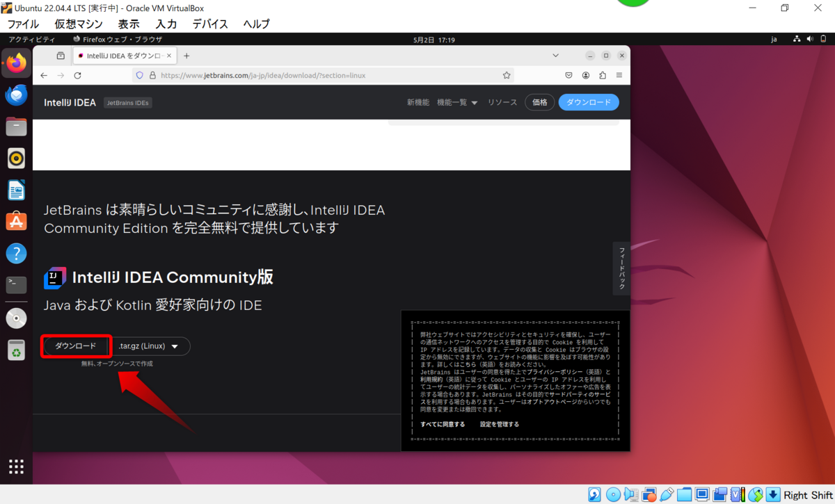835x504 pixels.
Task: Open the optical disc dock icon
Action: (16, 318)
